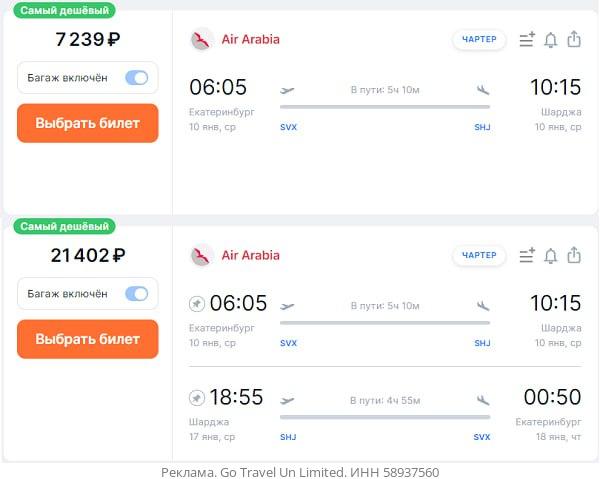Select ticket for 21402₽

click(88, 339)
